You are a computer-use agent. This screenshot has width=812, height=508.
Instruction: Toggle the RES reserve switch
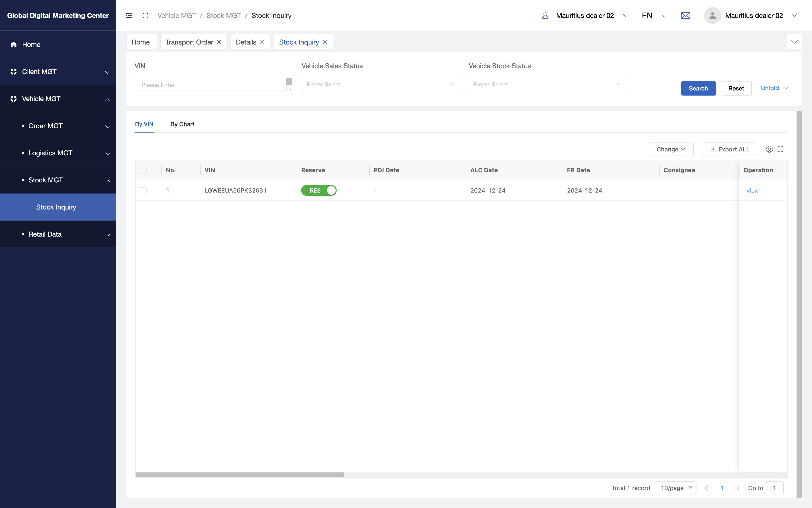[319, 191]
